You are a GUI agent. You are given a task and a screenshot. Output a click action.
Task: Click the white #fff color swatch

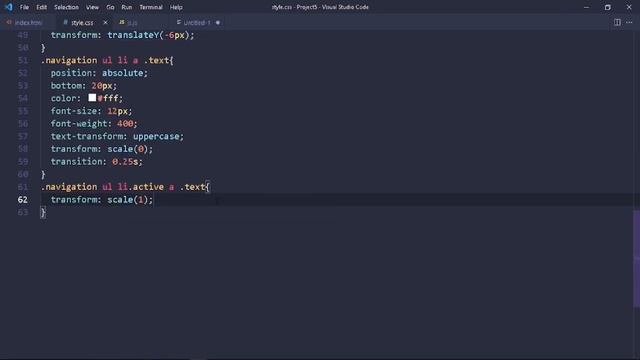click(92, 98)
